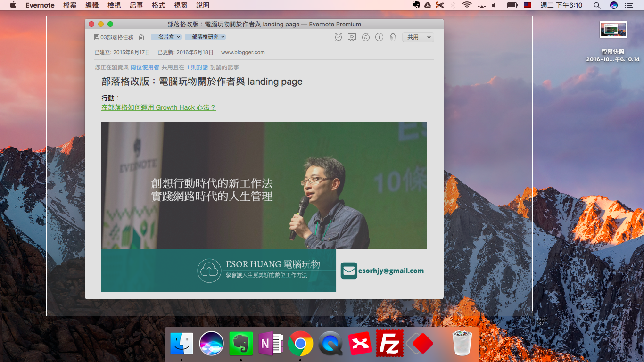This screenshot has height=362, width=644.
Task: Click the 兩位使用者 shared users link
Action: click(x=145, y=67)
